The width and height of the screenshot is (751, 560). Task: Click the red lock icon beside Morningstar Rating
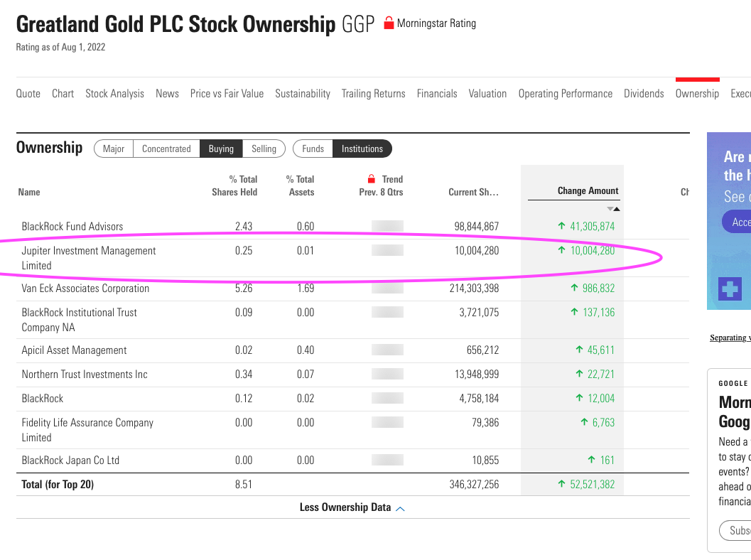(389, 23)
